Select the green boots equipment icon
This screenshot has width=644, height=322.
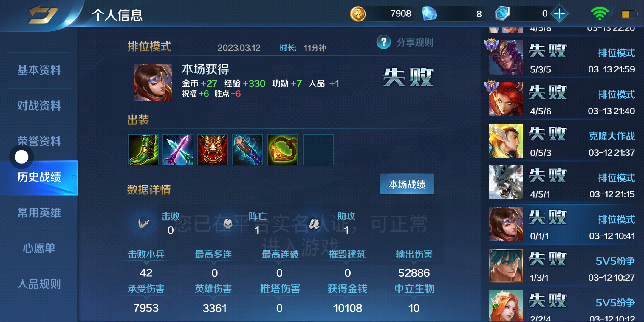(x=143, y=150)
